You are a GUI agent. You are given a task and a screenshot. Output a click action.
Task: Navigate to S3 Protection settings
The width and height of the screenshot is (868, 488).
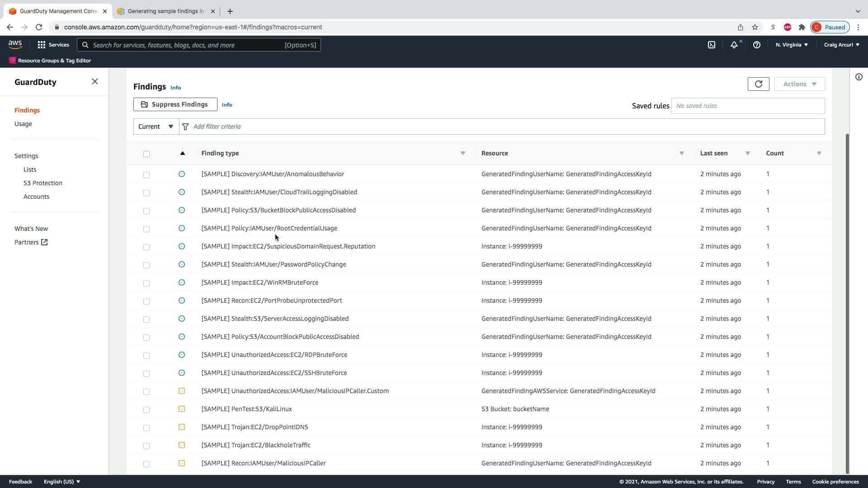pos(43,183)
